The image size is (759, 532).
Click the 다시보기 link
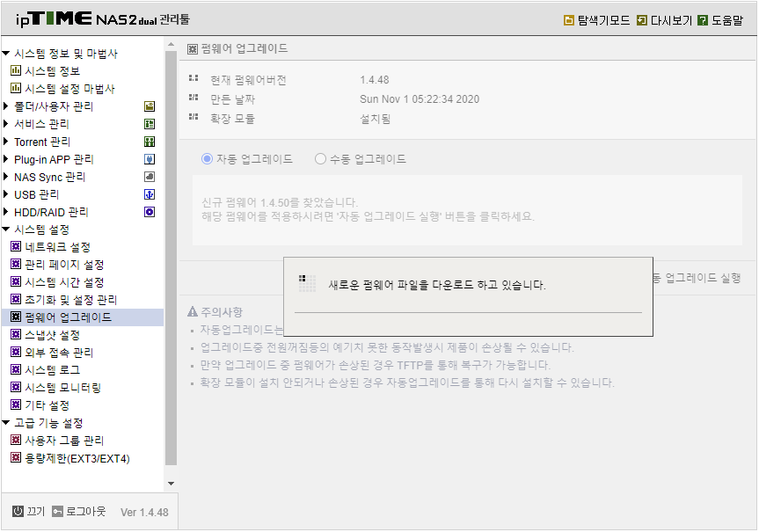pos(671,20)
